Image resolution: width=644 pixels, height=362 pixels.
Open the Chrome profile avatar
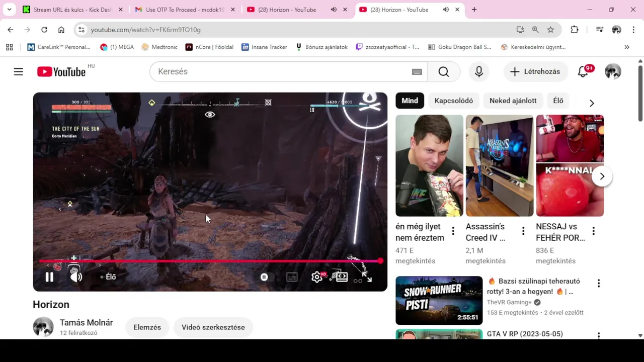tap(616, 30)
